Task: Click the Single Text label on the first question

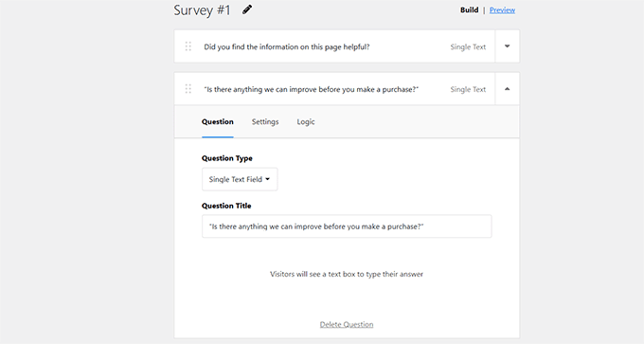Action: (x=468, y=46)
